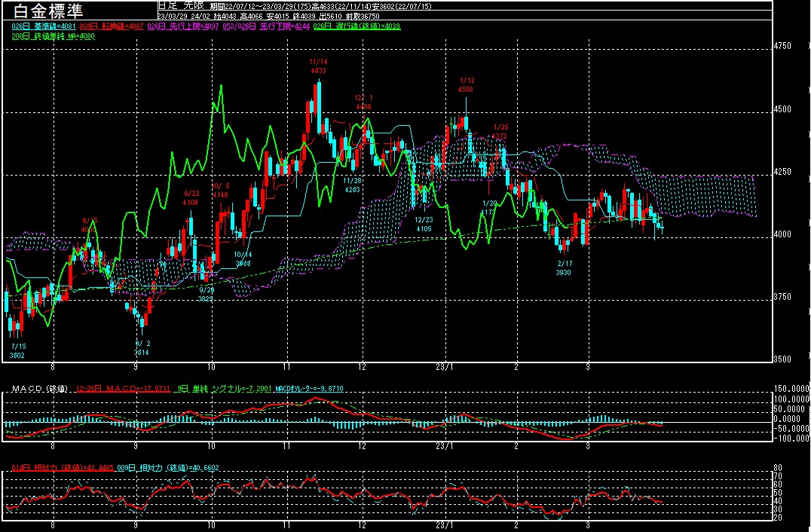Click the 終4039 closing price value
This screenshot has height=532, width=811.
(x=305, y=16)
